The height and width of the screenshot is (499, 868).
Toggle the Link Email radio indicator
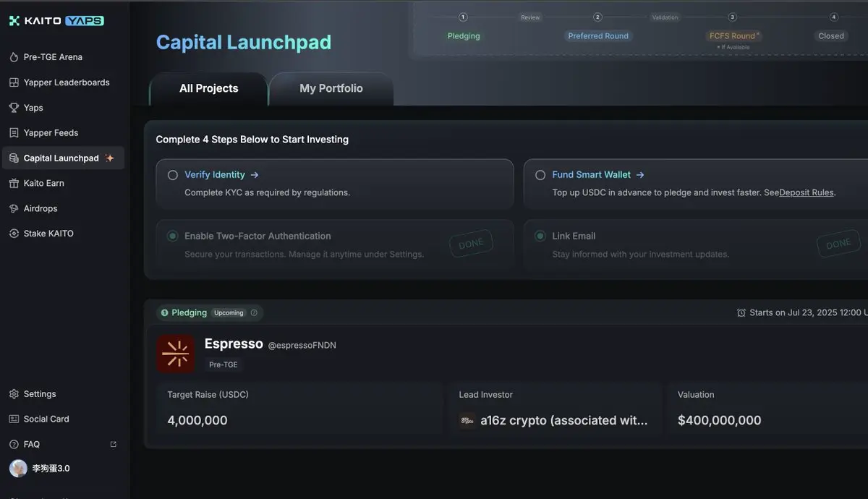click(x=540, y=236)
